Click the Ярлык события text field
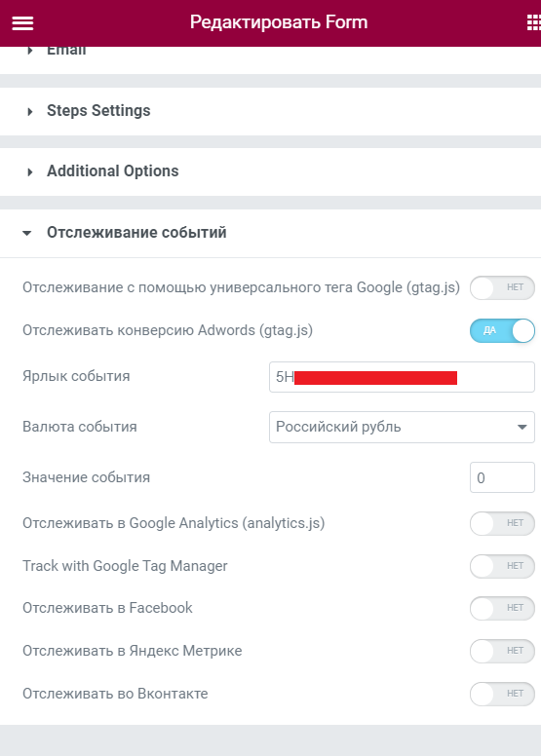541x756 pixels. coord(402,377)
